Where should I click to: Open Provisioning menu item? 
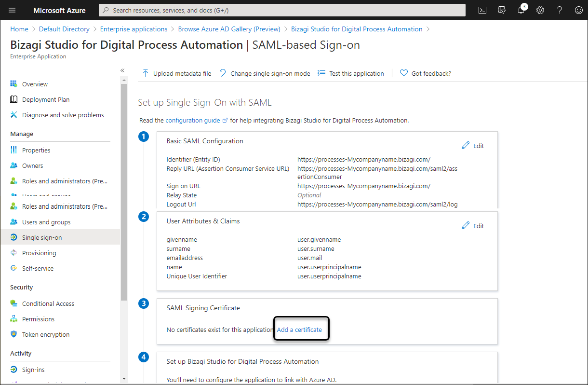(39, 253)
